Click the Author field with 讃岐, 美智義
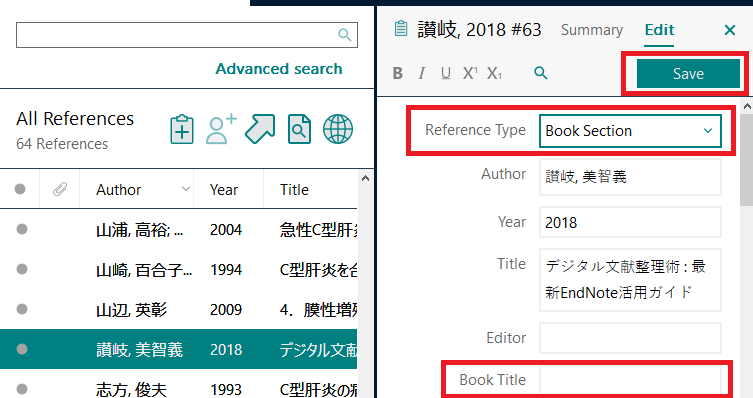 click(x=630, y=177)
